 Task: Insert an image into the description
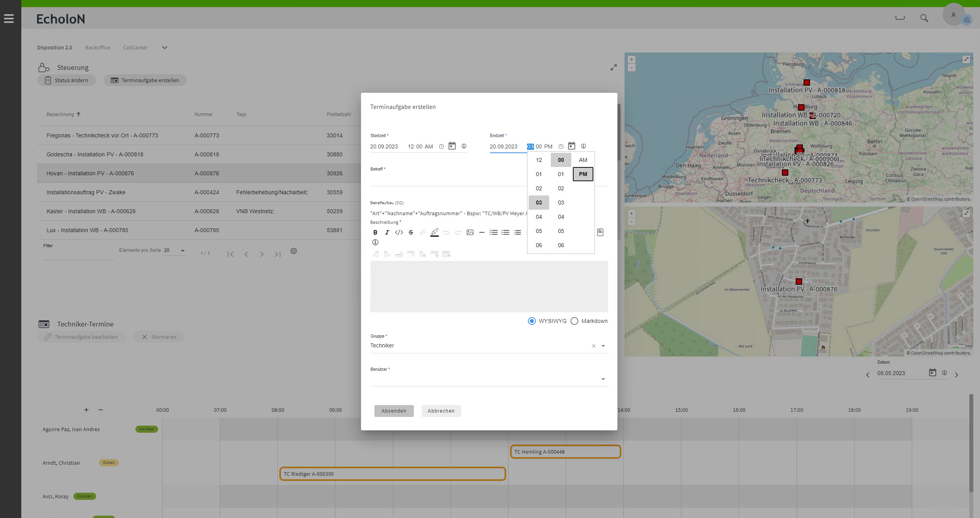[470, 233]
